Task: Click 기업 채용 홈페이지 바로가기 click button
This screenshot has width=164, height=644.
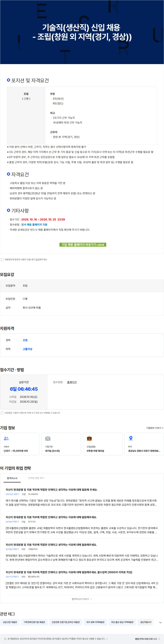Action: (x=83, y=245)
